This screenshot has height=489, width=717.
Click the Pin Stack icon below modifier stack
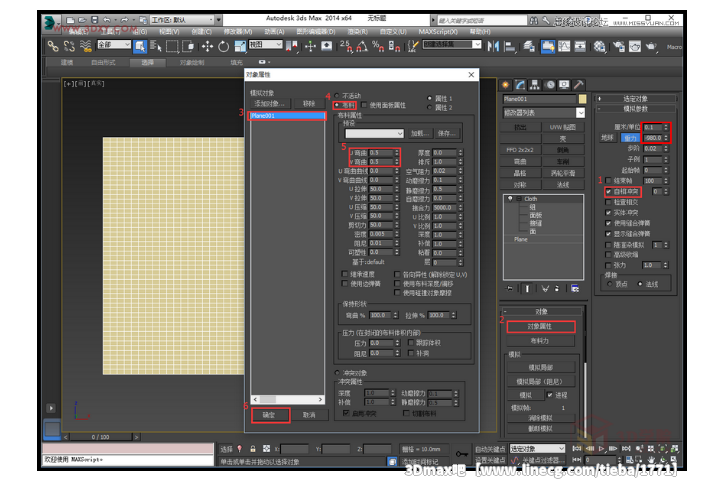click(509, 288)
